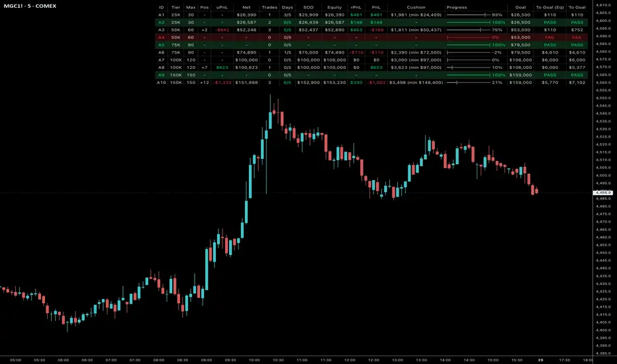
Task: Click the 29 date label on time axis
Action: coord(540,360)
